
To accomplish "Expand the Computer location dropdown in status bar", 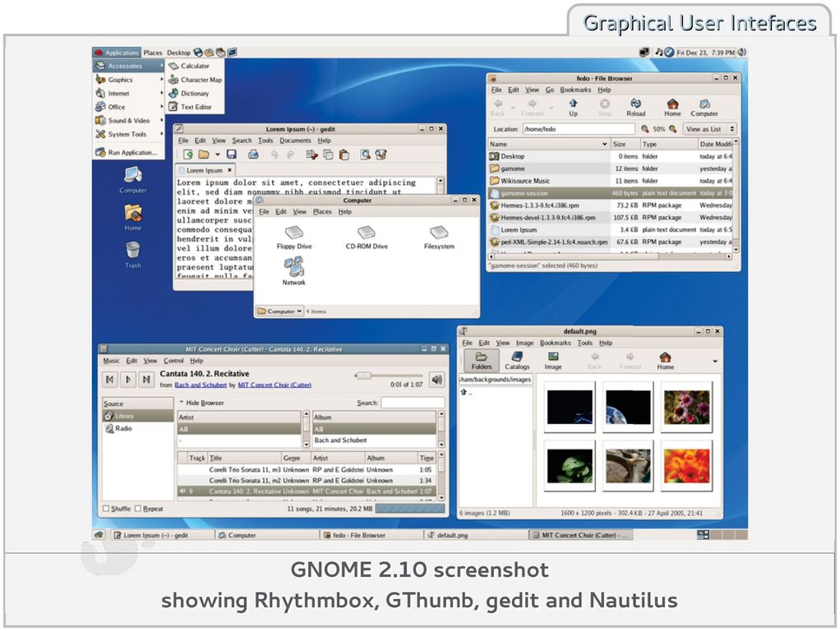I will [x=279, y=311].
